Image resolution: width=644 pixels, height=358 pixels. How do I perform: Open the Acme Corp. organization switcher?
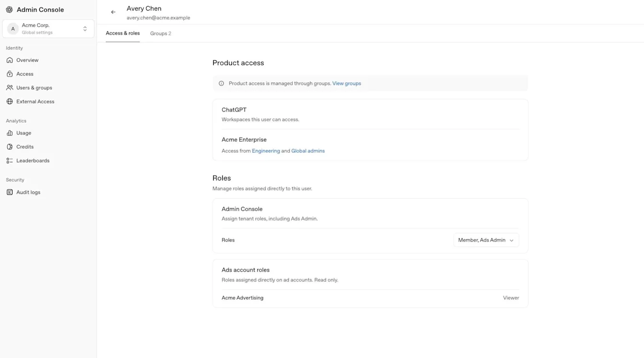pyautogui.click(x=48, y=29)
